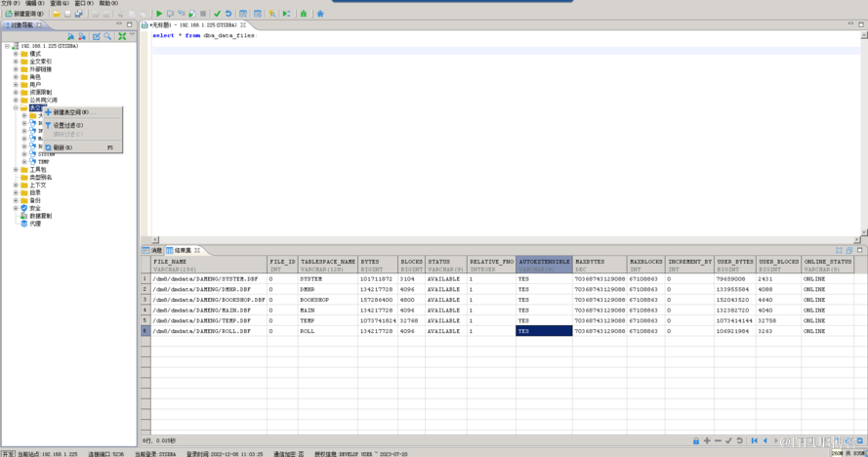Open the 文件 menu

pos(9,3)
